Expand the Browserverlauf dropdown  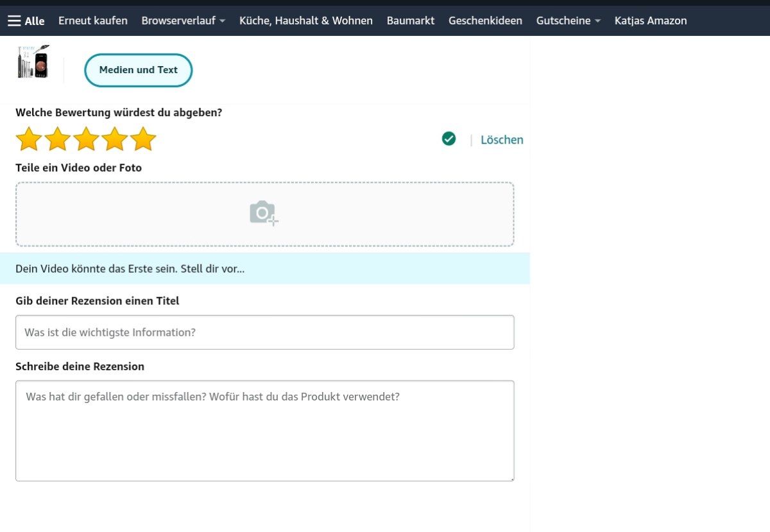tap(183, 21)
